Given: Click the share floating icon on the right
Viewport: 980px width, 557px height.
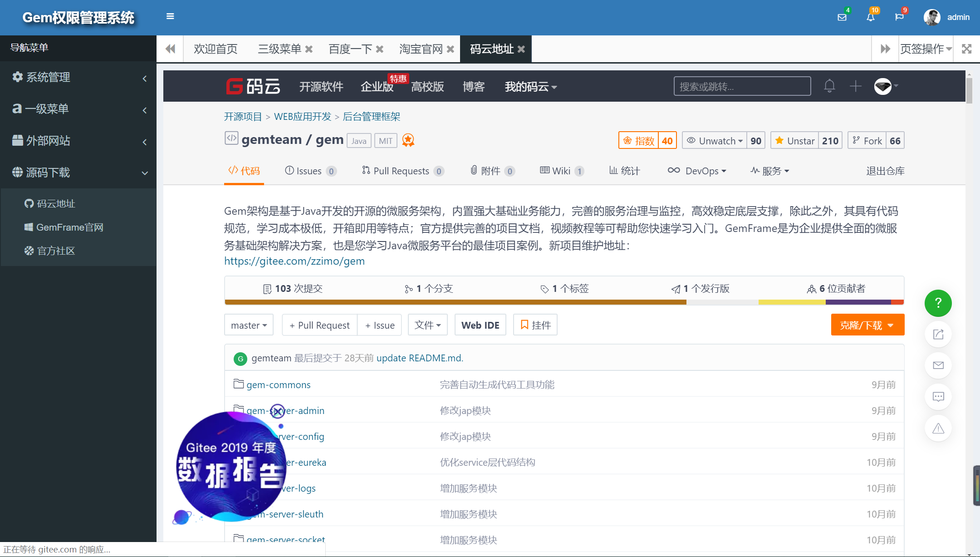Looking at the screenshot, I should point(938,334).
